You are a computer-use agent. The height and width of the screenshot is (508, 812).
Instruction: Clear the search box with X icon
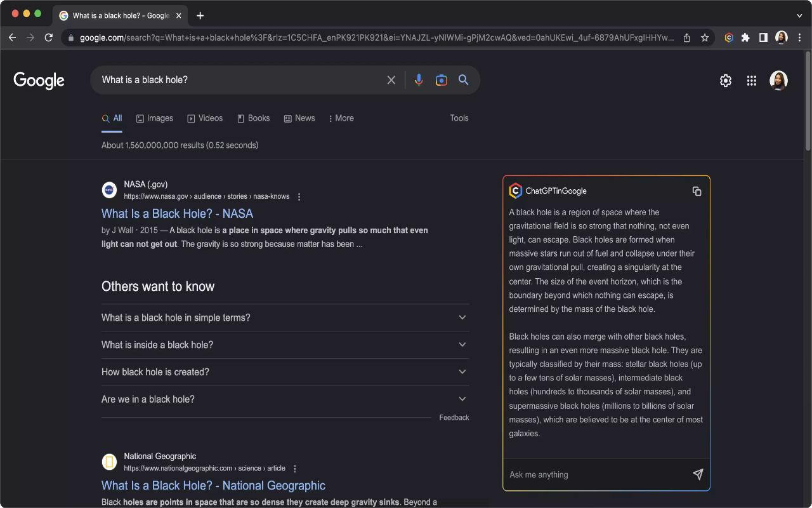[391, 80]
